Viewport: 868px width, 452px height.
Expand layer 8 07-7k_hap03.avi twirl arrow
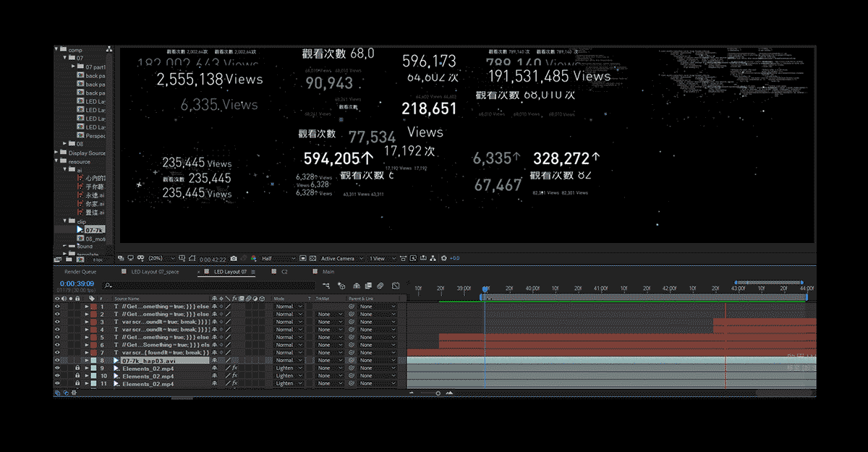click(x=87, y=360)
